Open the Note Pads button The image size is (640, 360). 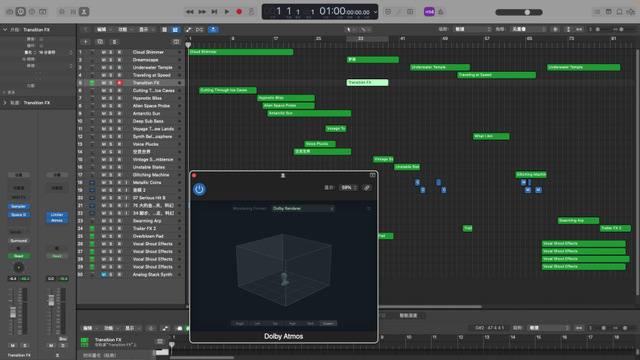tap(608, 12)
